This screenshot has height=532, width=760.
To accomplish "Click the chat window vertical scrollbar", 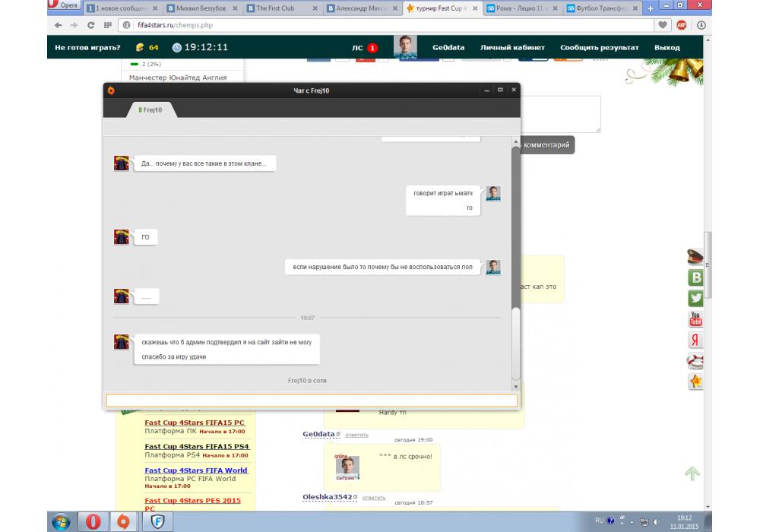I will pyautogui.click(x=516, y=228).
